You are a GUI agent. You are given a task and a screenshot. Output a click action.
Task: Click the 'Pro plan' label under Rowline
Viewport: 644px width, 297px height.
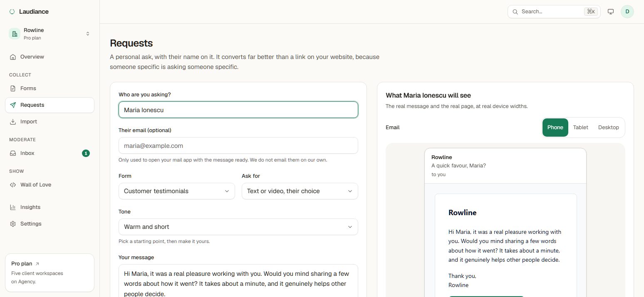coord(32,38)
